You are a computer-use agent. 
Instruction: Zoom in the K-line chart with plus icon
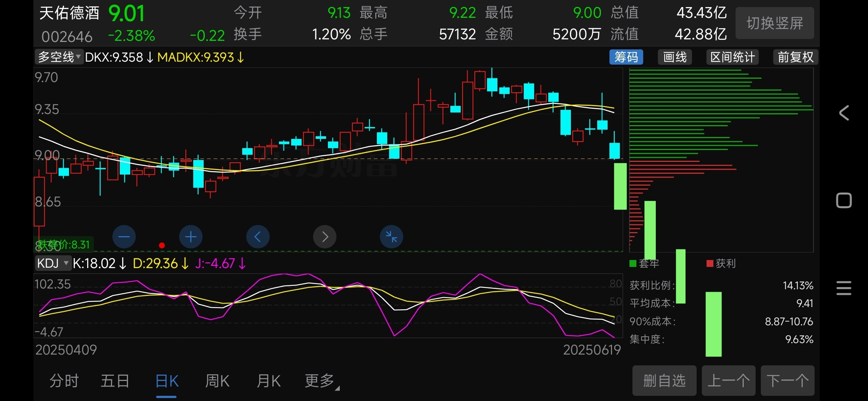(x=191, y=237)
